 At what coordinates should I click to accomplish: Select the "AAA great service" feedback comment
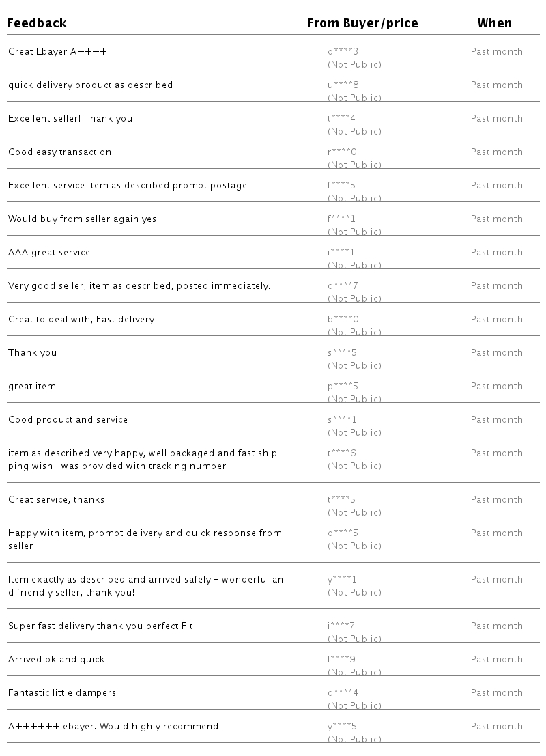pos(49,252)
